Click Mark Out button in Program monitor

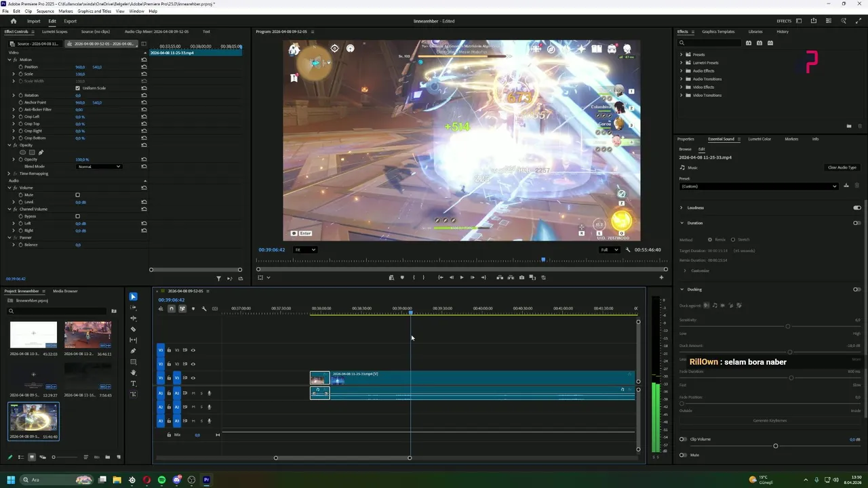click(424, 277)
